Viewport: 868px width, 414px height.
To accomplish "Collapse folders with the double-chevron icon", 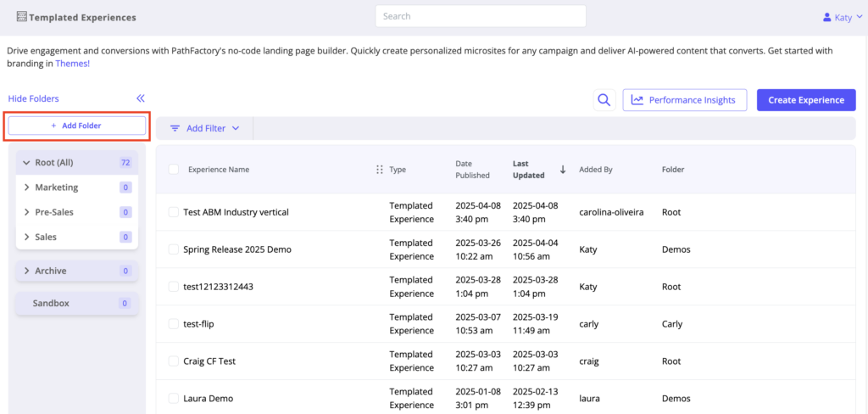I will (x=141, y=98).
